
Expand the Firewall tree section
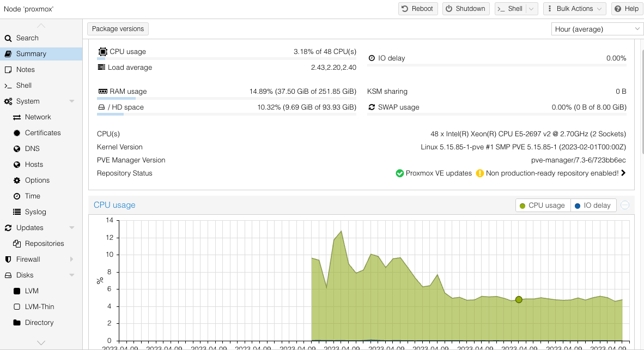click(72, 260)
